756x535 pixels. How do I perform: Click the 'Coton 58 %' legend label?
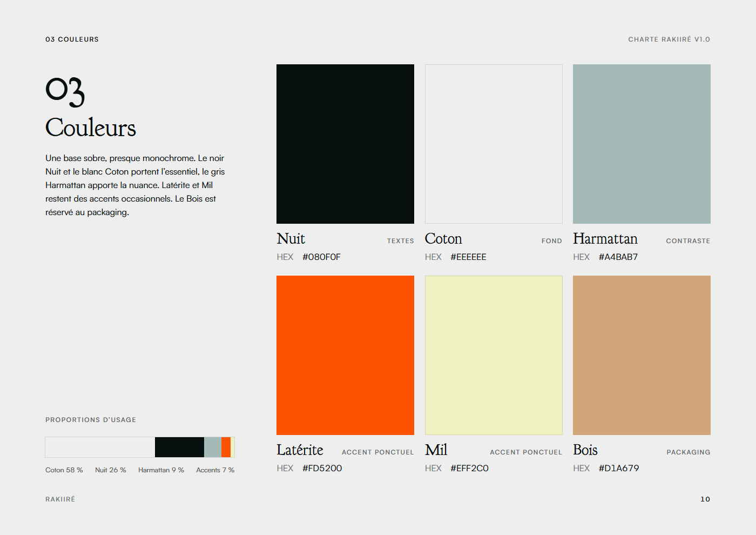(64, 470)
